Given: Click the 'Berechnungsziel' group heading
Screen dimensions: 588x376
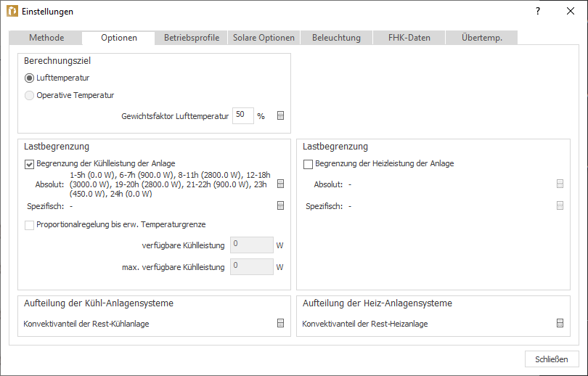Looking at the screenshot, I should tap(57, 61).
